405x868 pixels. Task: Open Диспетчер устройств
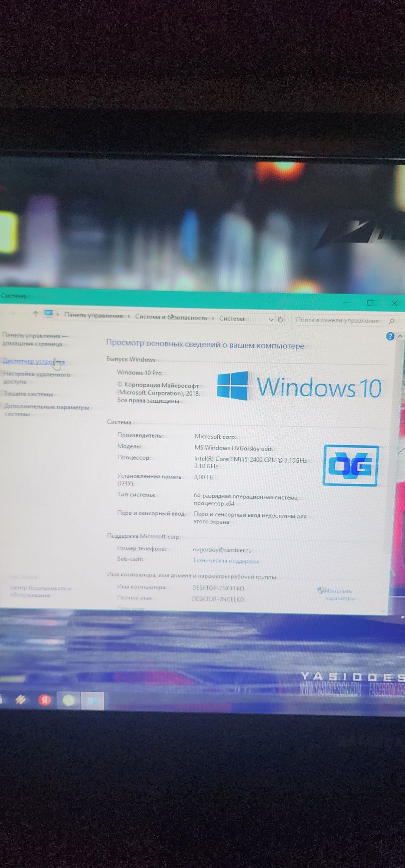click(x=34, y=361)
